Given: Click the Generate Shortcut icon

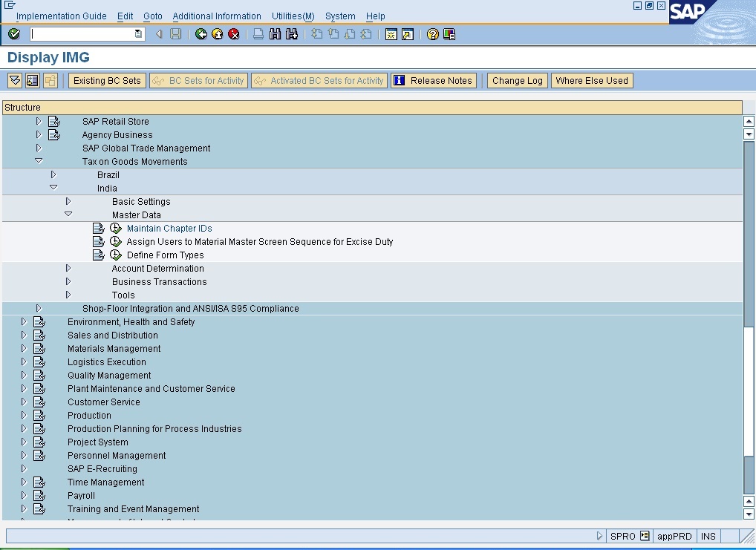Looking at the screenshot, I should tap(408, 33).
